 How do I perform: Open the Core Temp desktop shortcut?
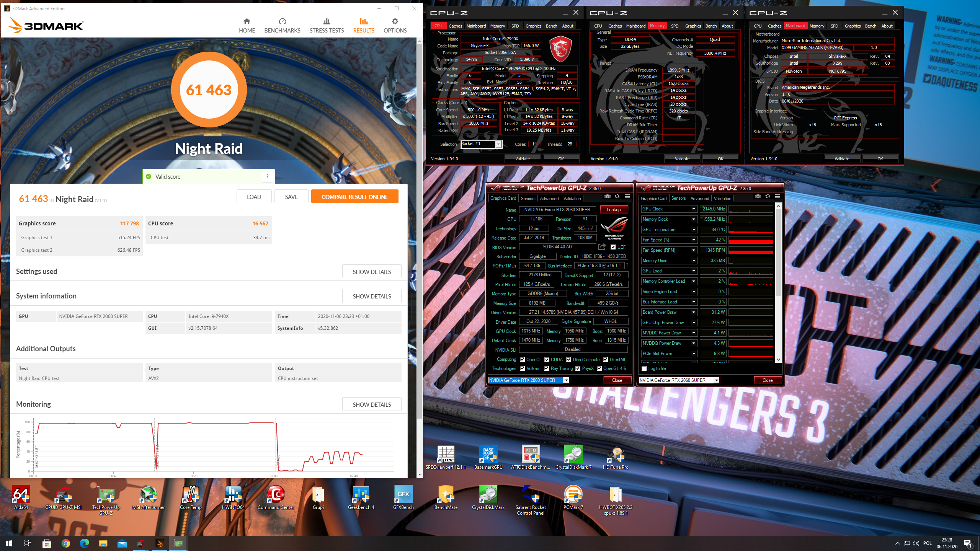(191, 497)
